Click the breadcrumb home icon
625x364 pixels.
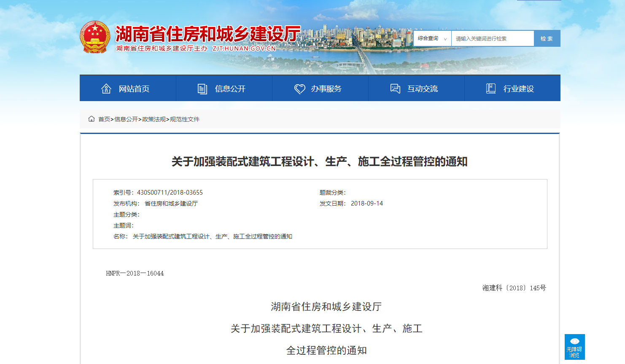pyautogui.click(x=92, y=119)
